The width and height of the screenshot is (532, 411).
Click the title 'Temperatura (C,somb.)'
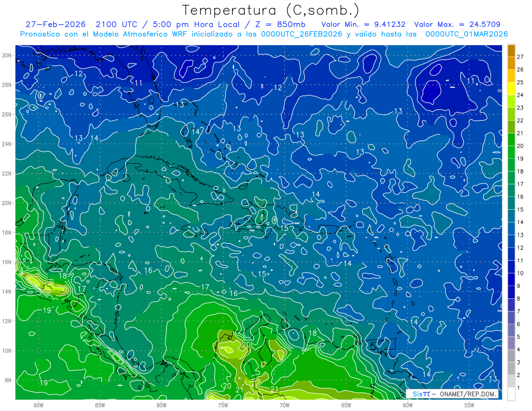(271, 10)
